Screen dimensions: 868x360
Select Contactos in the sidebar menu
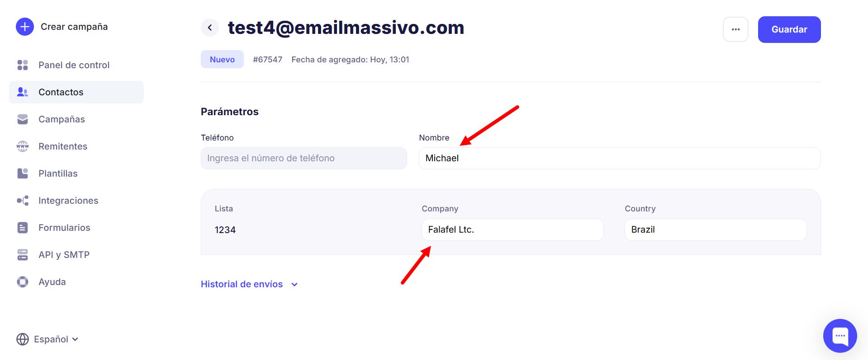tap(76, 92)
